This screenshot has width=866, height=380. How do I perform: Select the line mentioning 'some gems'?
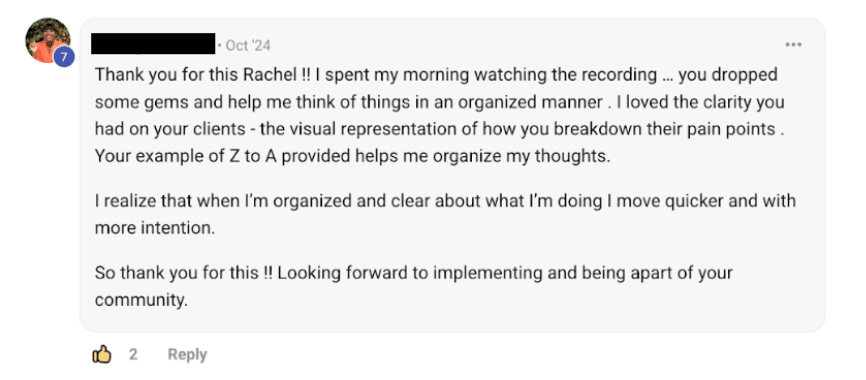[x=439, y=102]
